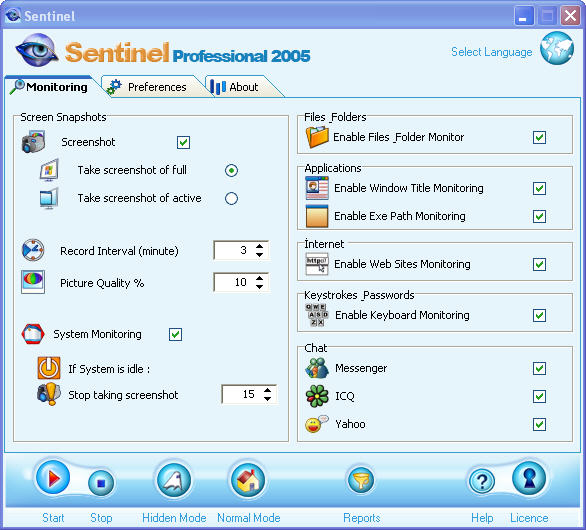586x530 pixels.
Task: Click the Keyboard Monitoring keys icon
Action: coord(317,315)
